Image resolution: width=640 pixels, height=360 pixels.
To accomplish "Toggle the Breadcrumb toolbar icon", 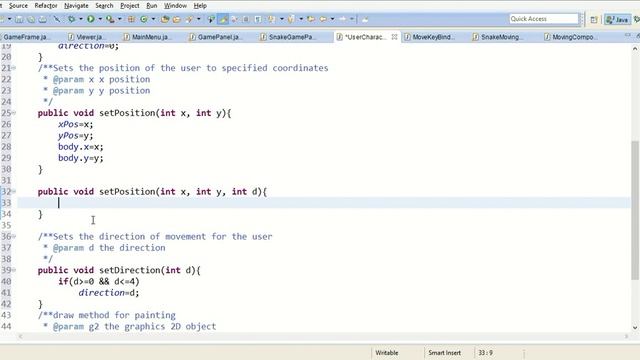I will 211,19.
